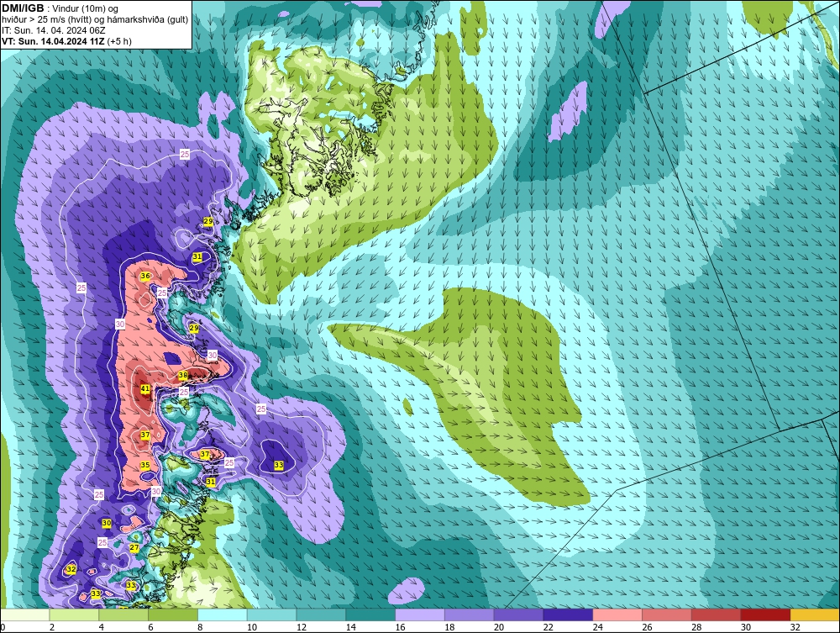Click the 16–18 m/s lavender legend swatch
Image resolution: width=840 pixels, height=633 pixels.
420,615
